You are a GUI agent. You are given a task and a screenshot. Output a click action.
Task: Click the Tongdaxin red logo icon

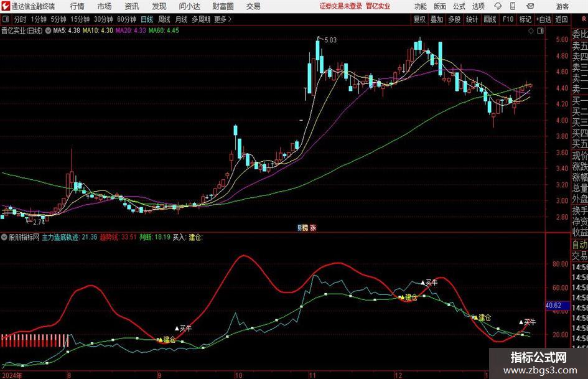tap(6, 6)
